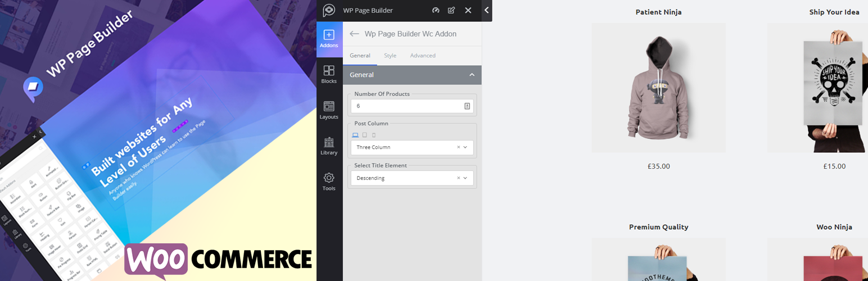
Task: Open the Layouts sidebar section
Action: (x=329, y=110)
